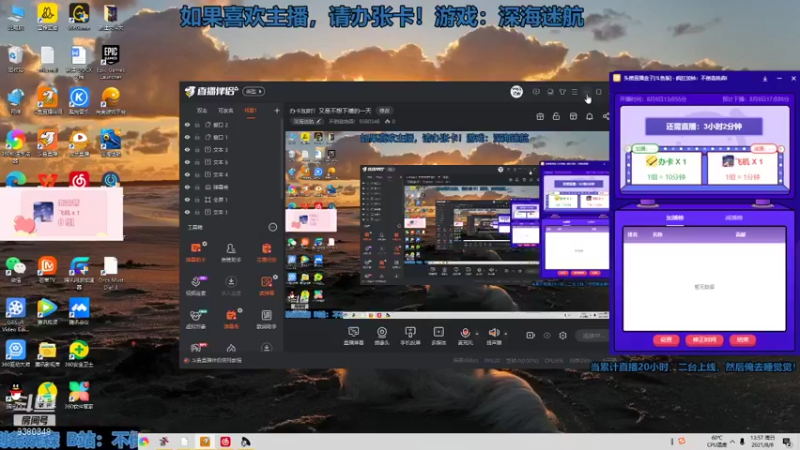
Task: Edit the game category tag with pencil
Action: click(307, 121)
